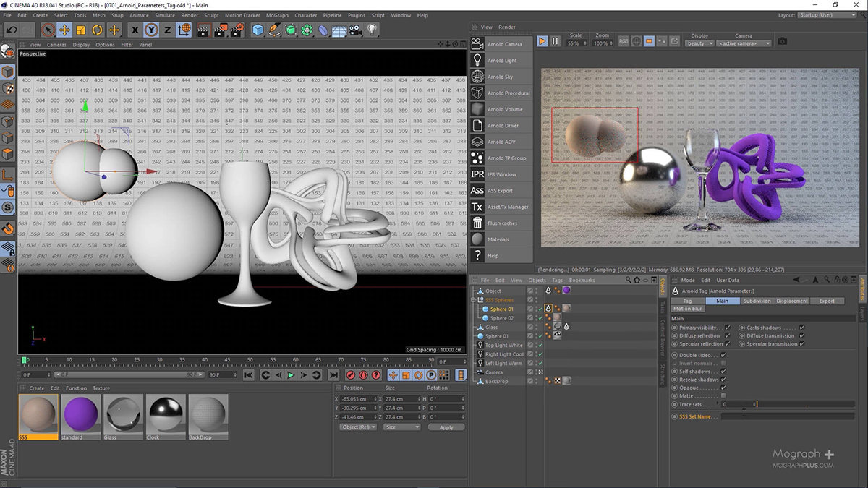Screen dimensions: 868x488
Task: Click the Apply coordinates button
Action: click(446, 427)
